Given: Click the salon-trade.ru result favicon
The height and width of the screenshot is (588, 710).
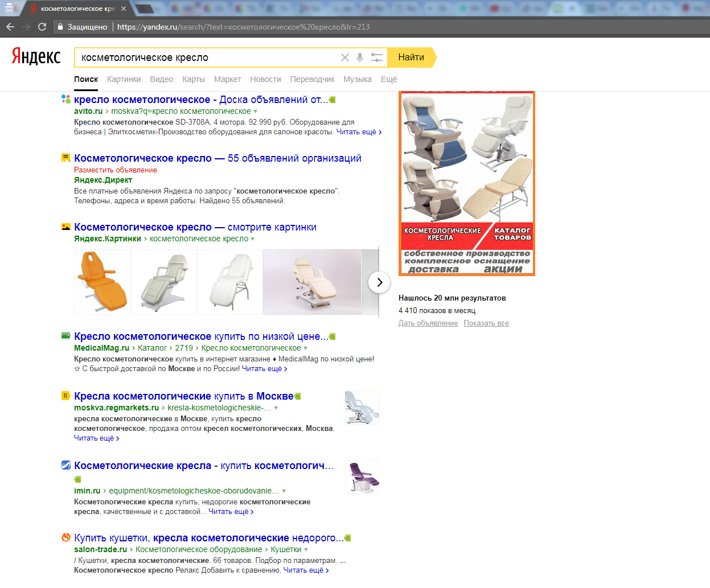Looking at the screenshot, I should (66, 537).
